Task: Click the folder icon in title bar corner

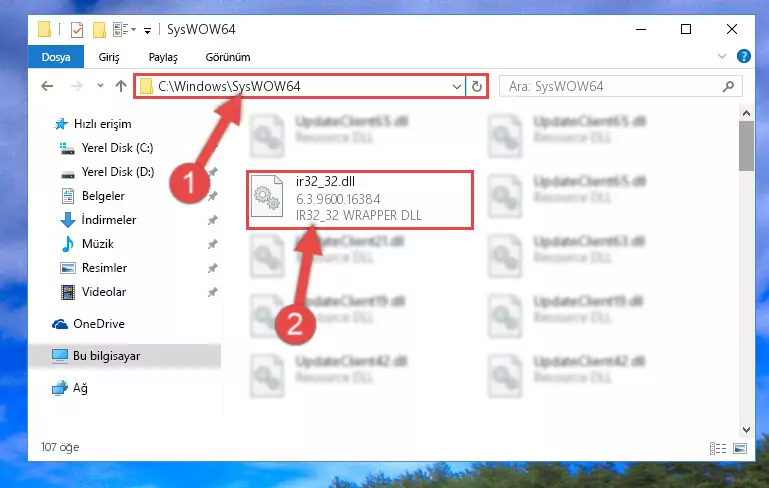Action: (x=44, y=29)
